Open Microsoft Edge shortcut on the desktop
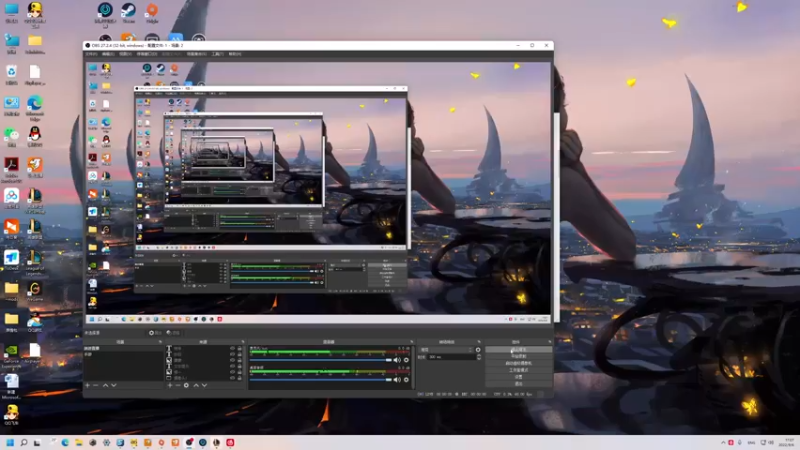 (x=35, y=108)
